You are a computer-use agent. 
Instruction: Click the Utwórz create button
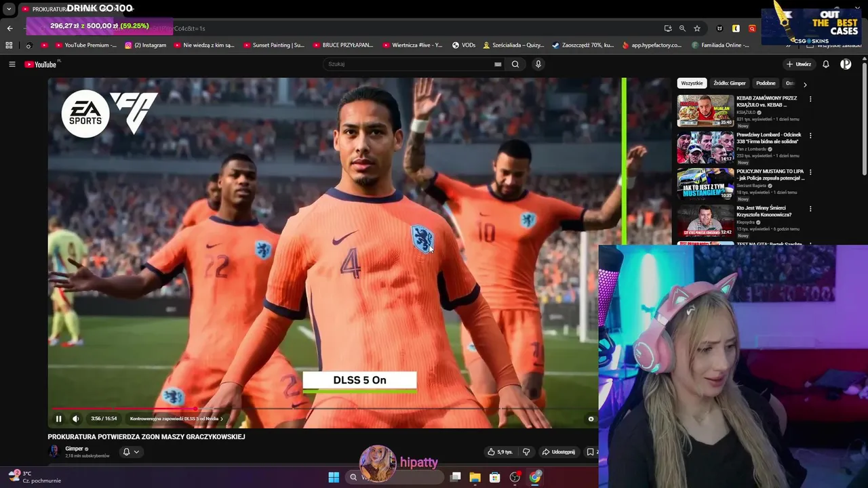coord(799,64)
